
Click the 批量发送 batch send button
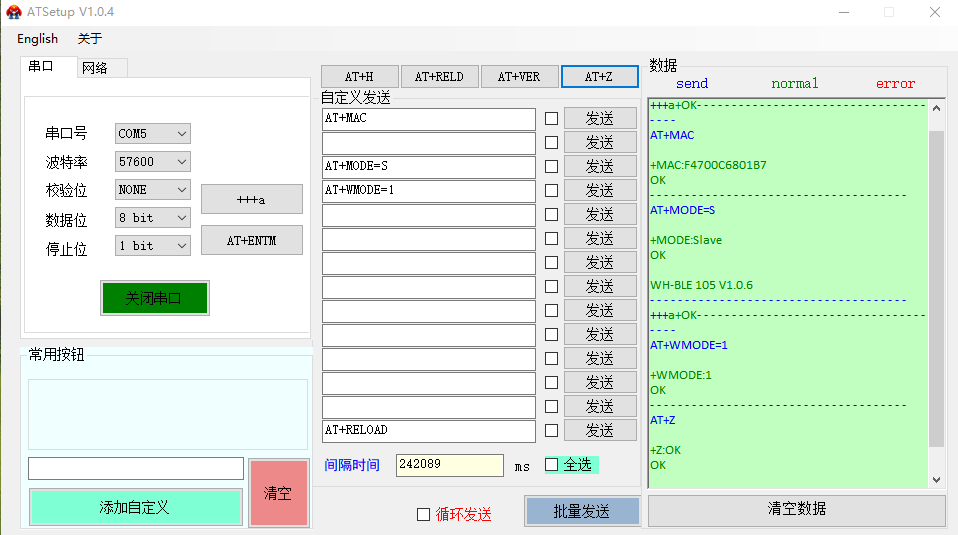581,511
